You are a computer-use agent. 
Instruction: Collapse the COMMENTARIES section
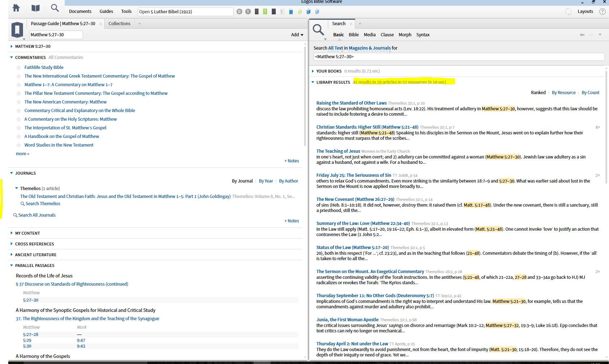pos(12,57)
